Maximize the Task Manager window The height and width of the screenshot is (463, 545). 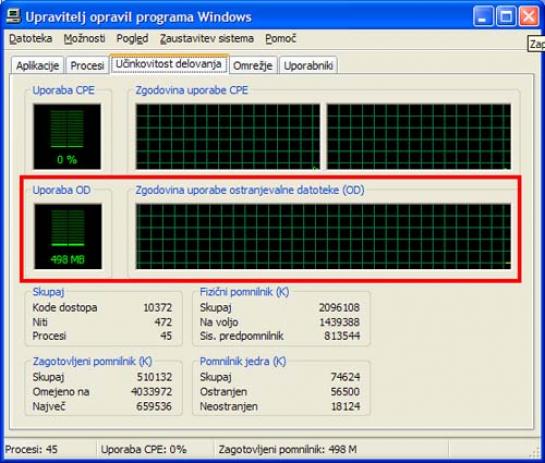(x=506, y=16)
